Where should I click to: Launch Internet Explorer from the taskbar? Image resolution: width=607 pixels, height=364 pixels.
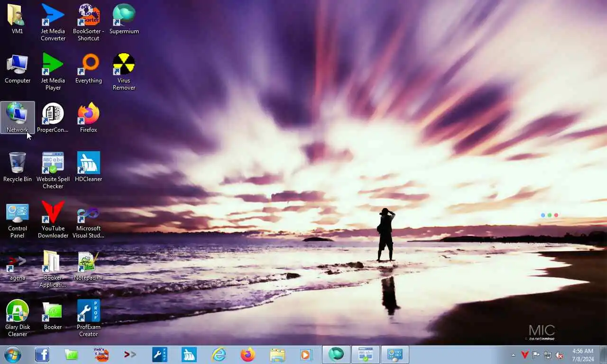[x=219, y=355]
